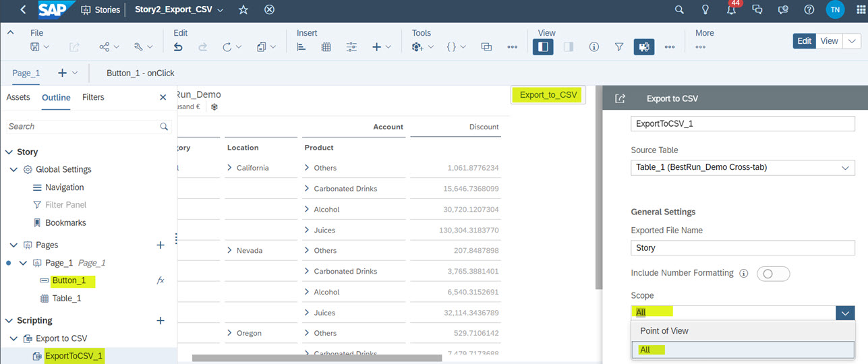The image size is (868, 364).
Task: Switch to the Assets tab
Action: [18, 97]
